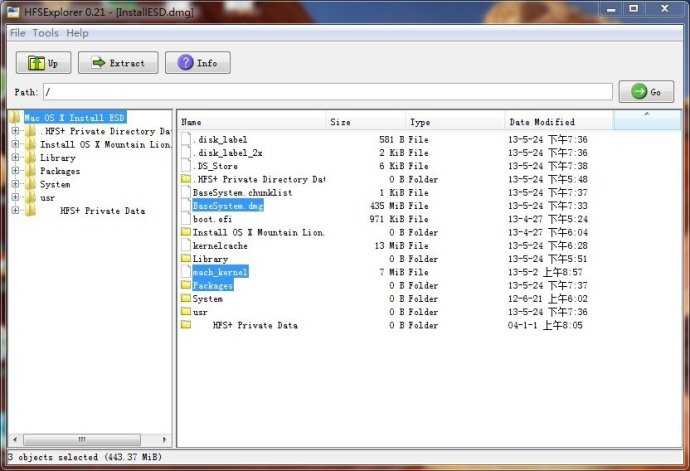Sort by Size column header
Image resolution: width=690 pixels, height=471 pixels.
point(366,122)
